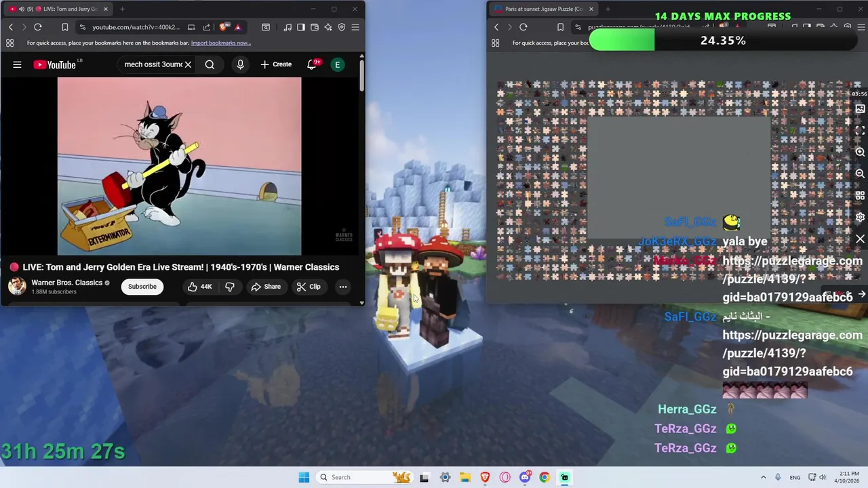Open a new tab in YouTube window

[x=122, y=9]
